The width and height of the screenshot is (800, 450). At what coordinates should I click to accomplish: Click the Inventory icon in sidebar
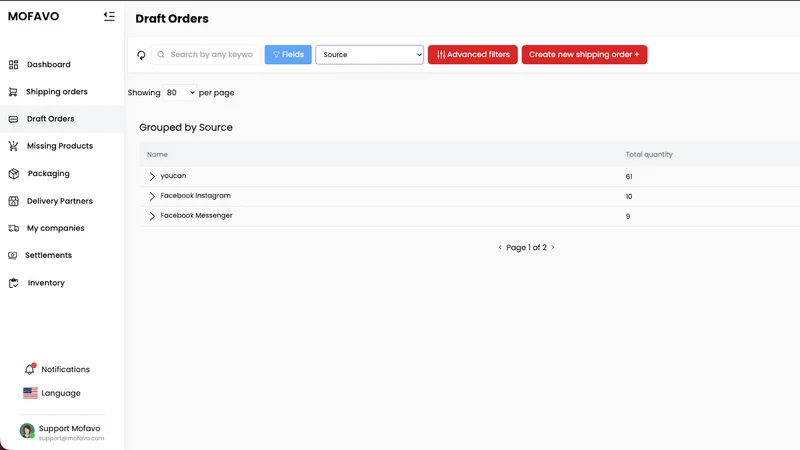pyautogui.click(x=14, y=283)
